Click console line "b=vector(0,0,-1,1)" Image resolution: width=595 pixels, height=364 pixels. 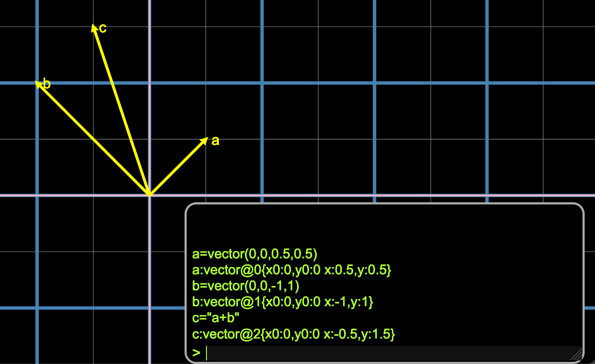pyautogui.click(x=246, y=286)
